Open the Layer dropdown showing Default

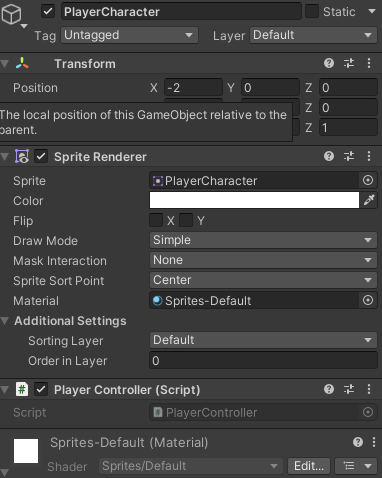pyautogui.click(x=313, y=35)
